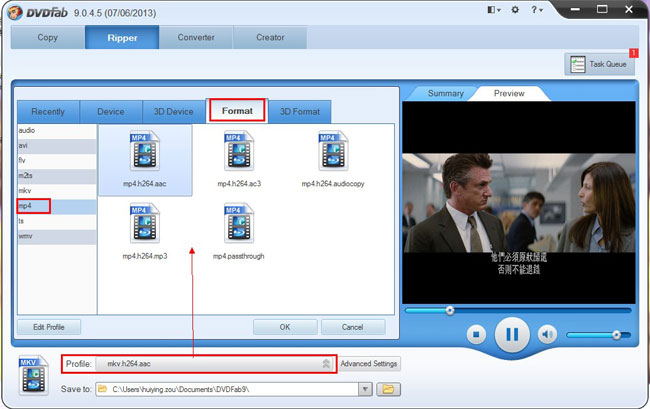Viewport: 650px width, 409px height.
Task: Open the Format profile tab
Action: click(237, 111)
